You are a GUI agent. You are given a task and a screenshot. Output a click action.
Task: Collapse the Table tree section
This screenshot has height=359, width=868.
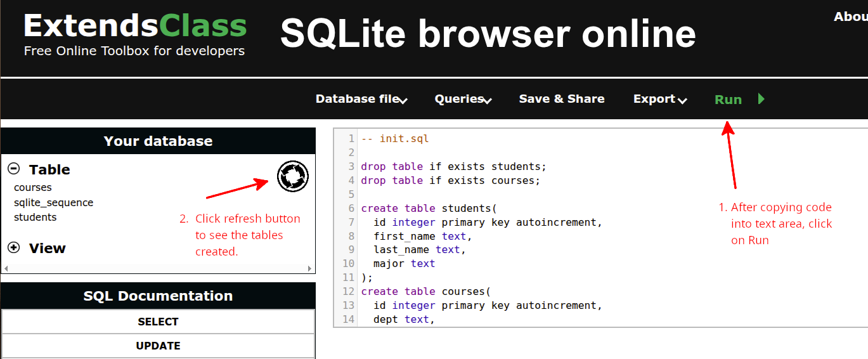pos(13,169)
